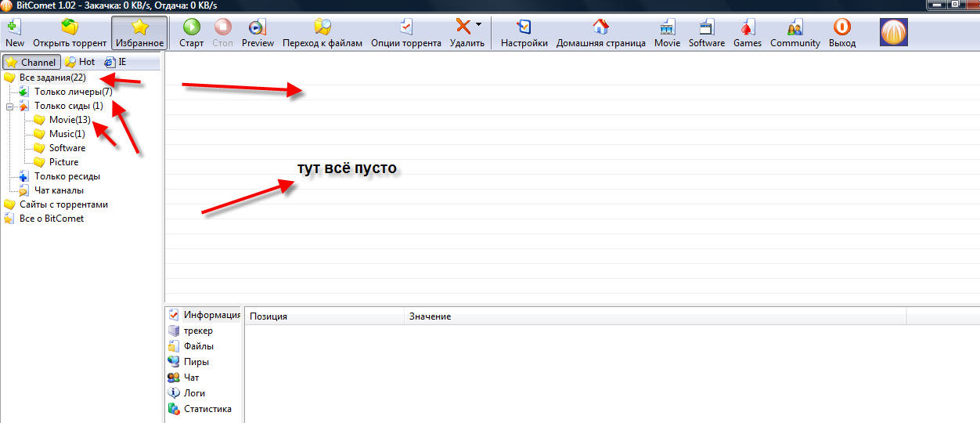The height and width of the screenshot is (423, 980).
Task: Toggle the Избранное favorites button
Action: (139, 33)
